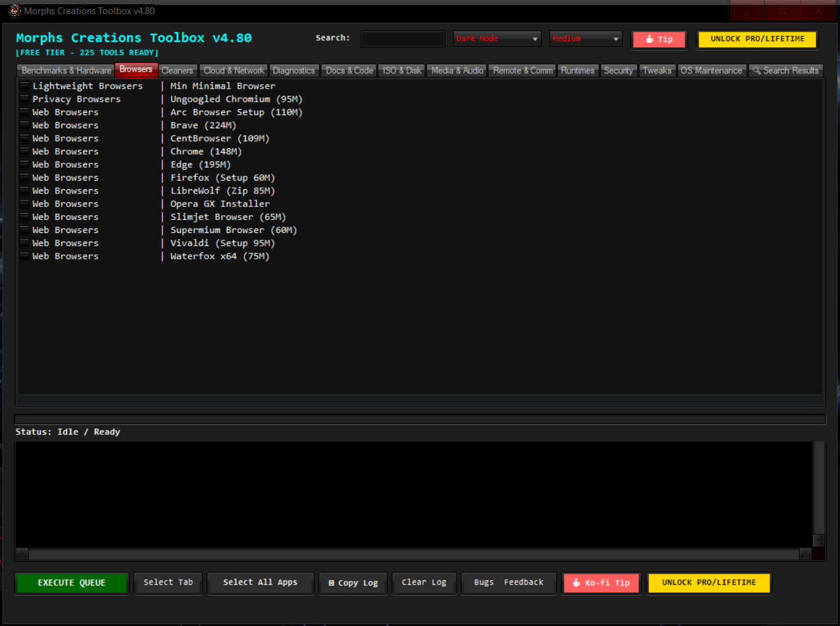This screenshot has height=626, width=840.
Task: Select the ISO & Disk tab
Action: (402, 71)
